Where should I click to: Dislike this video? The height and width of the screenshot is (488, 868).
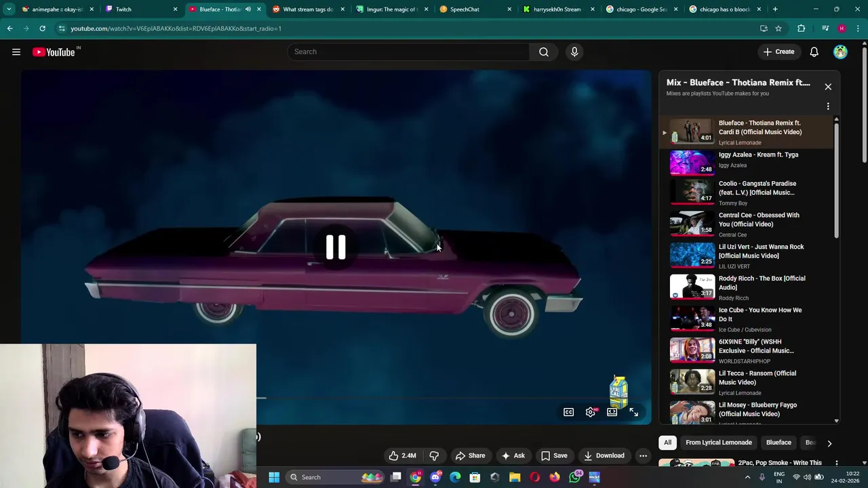pos(434,455)
